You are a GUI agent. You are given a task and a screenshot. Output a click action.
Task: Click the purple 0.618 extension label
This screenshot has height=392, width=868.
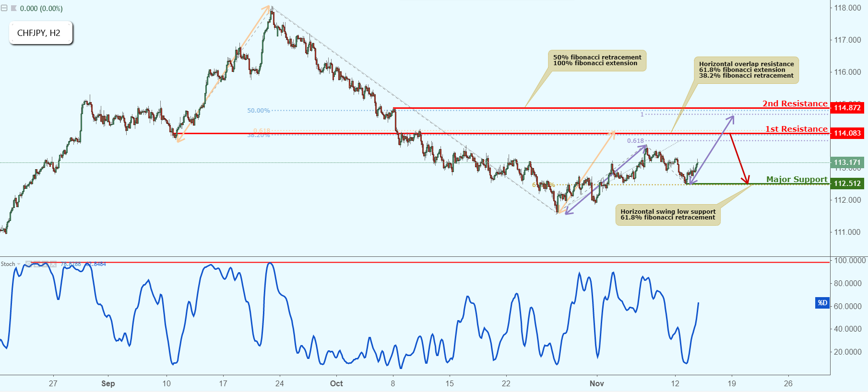635,141
